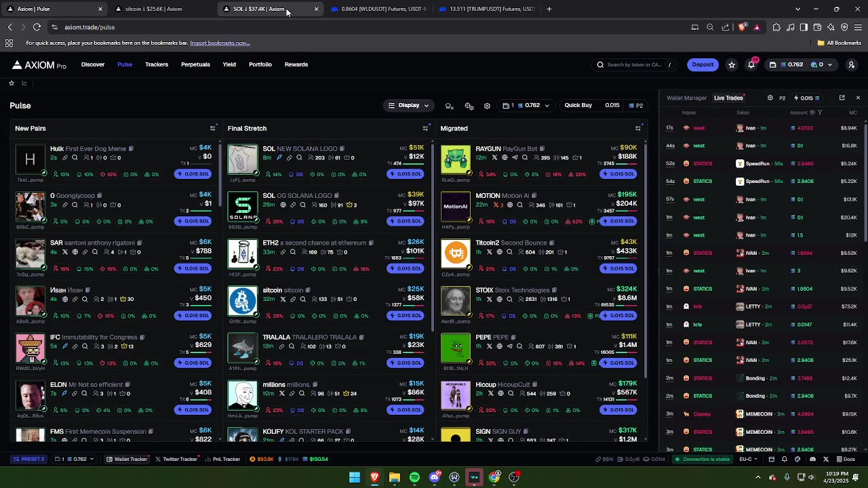Open Discord from the taskbar
The image size is (868, 488).
(x=435, y=477)
